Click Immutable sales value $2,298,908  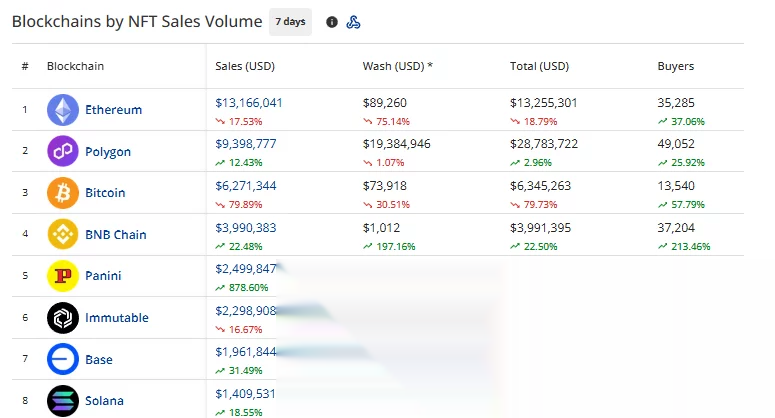[x=246, y=311]
